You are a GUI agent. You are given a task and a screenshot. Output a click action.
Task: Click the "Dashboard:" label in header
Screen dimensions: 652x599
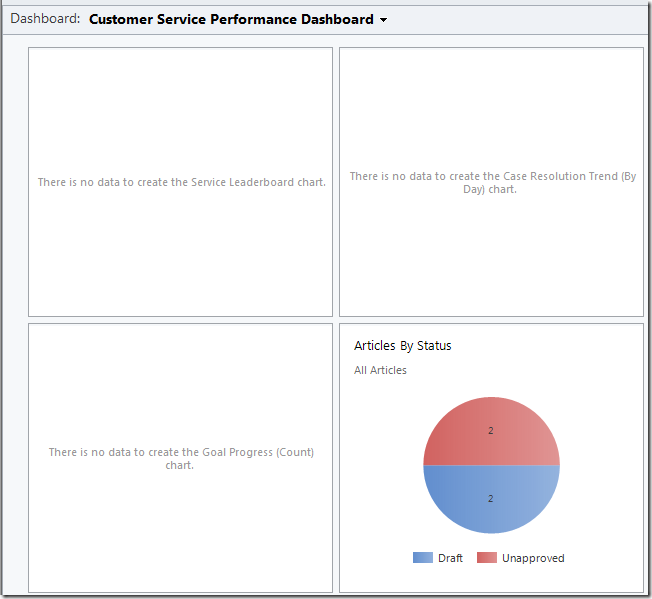point(45,19)
